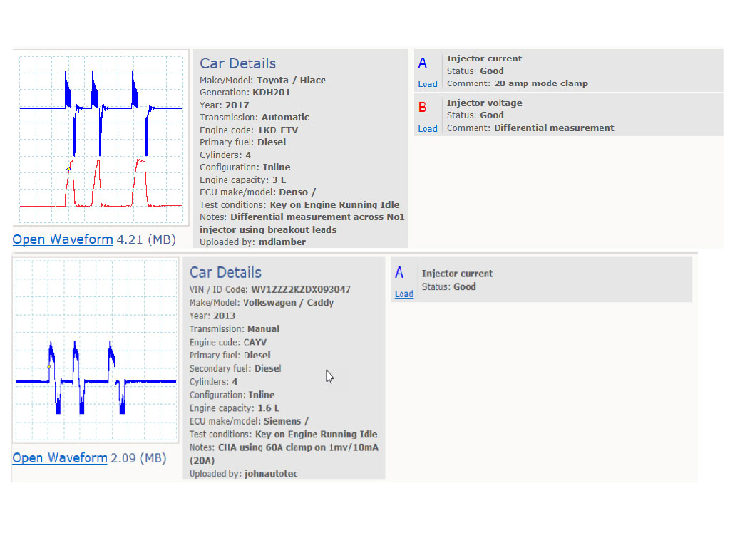
Task: Select the text 'Volkswagen / Caddy'
Action: point(289,302)
